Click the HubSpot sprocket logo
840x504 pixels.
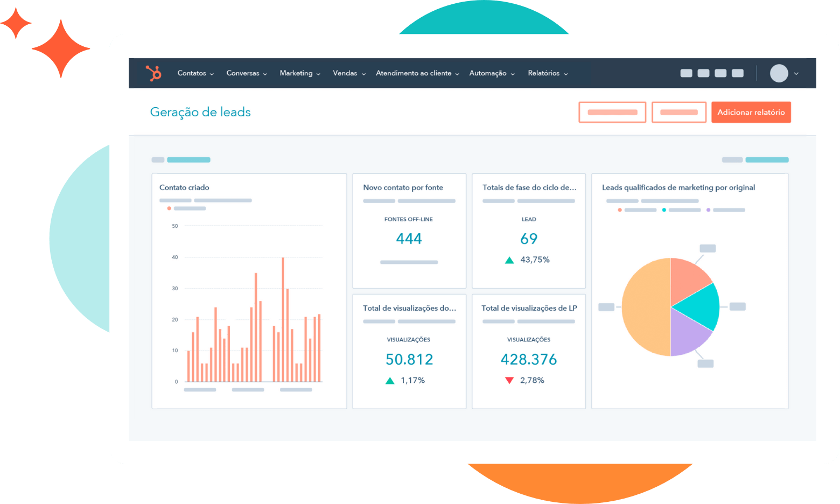click(x=156, y=73)
